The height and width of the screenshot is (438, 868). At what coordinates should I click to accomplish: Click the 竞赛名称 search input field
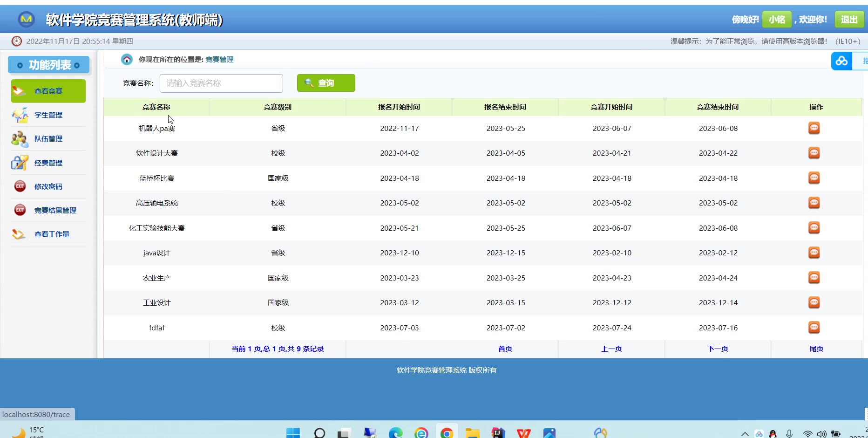(x=221, y=83)
